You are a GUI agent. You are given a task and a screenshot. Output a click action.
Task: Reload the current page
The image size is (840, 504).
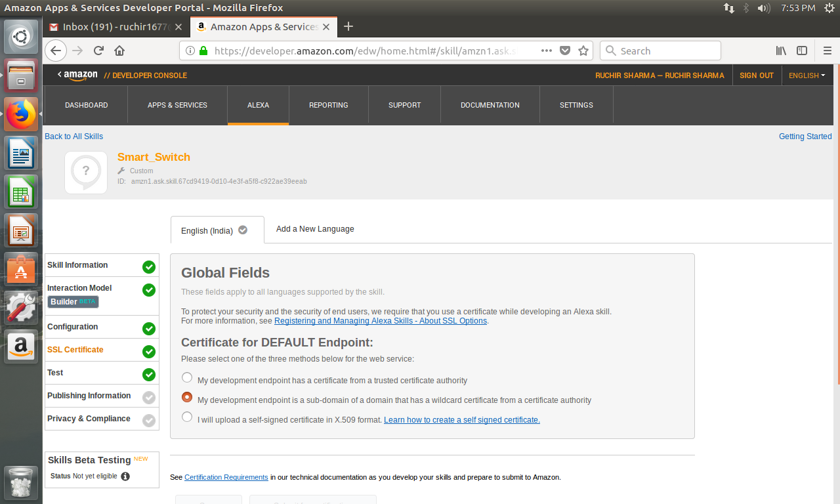pos(98,51)
